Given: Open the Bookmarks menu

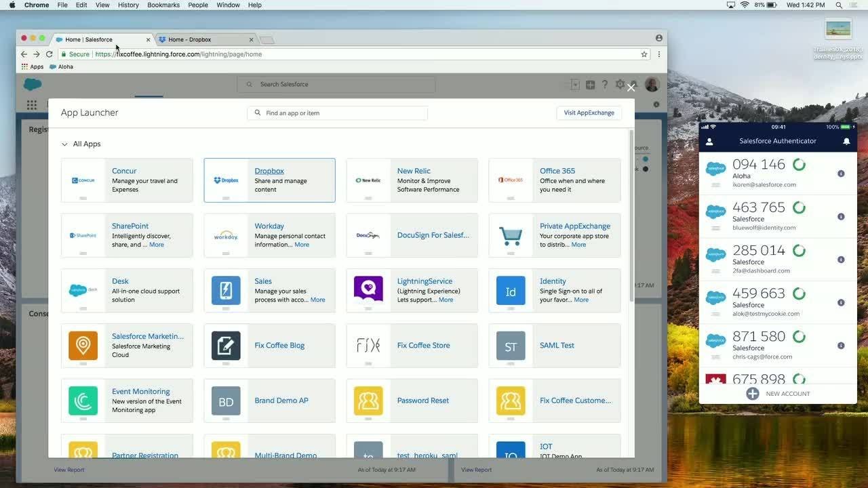Looking at the screenshot, I should pos(163,5).
